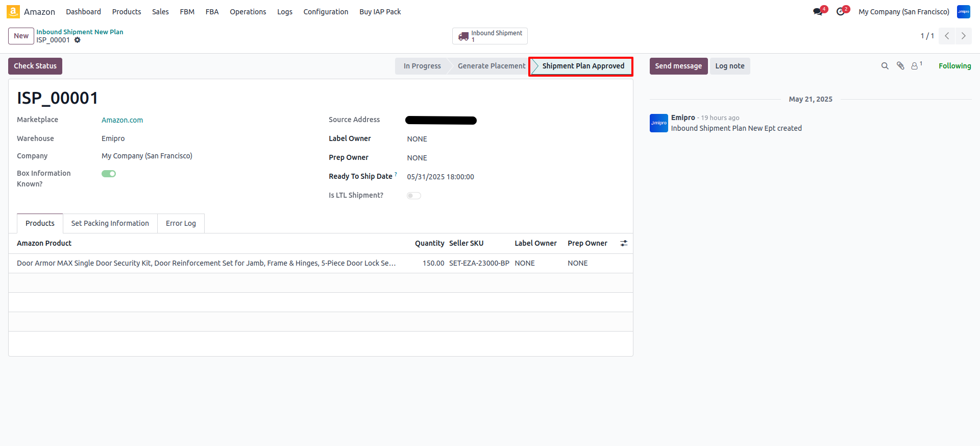Attach files using the paperclip icon
This screenshot has height=446, width=980.
(900, 66)
